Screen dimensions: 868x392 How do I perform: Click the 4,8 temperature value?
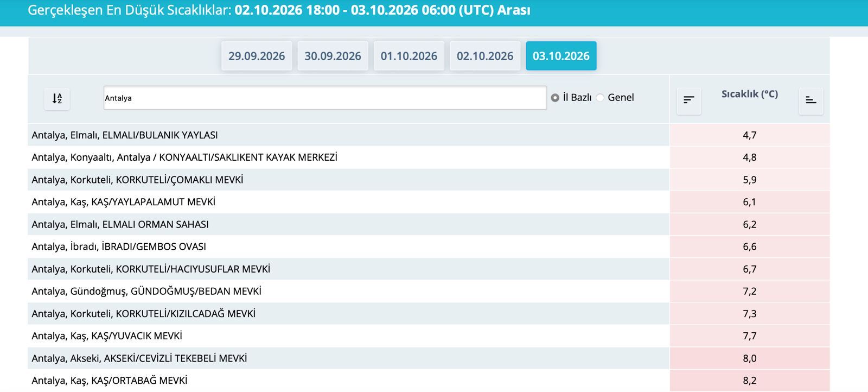click(x=750, y=157)
